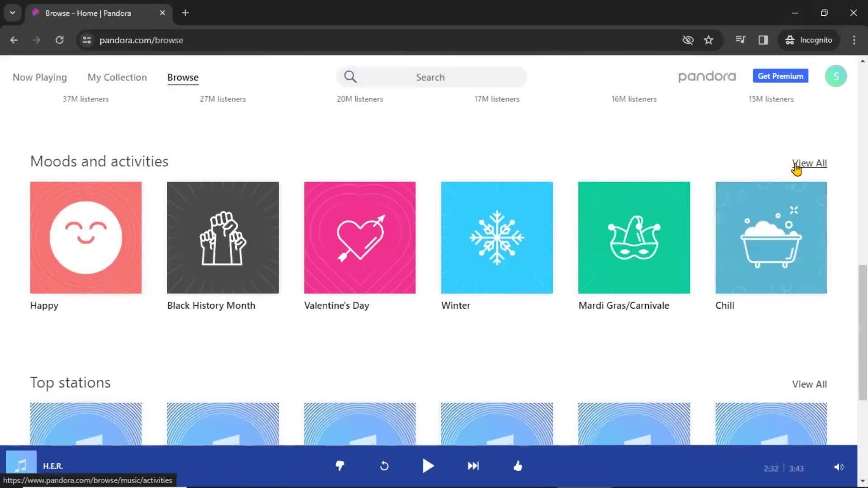The image size is (868, 488).
Task: Click the Now Playing tab
Action: point(40,77)
